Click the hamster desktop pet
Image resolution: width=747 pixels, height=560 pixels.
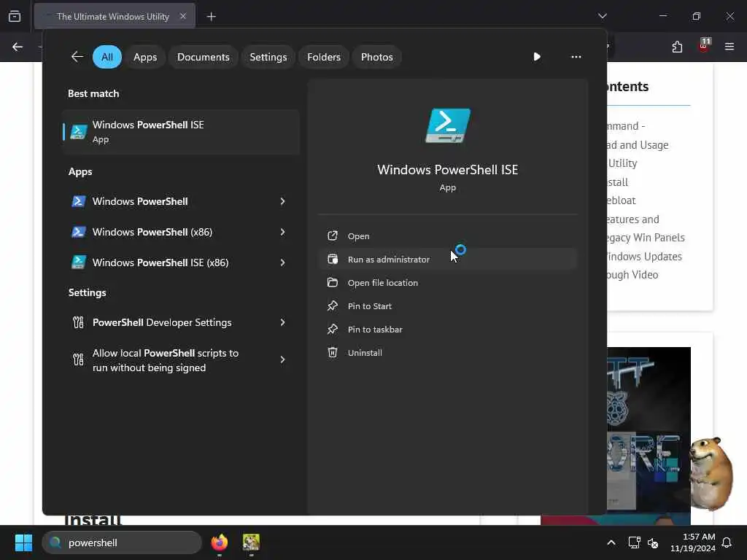coord(711,472)
